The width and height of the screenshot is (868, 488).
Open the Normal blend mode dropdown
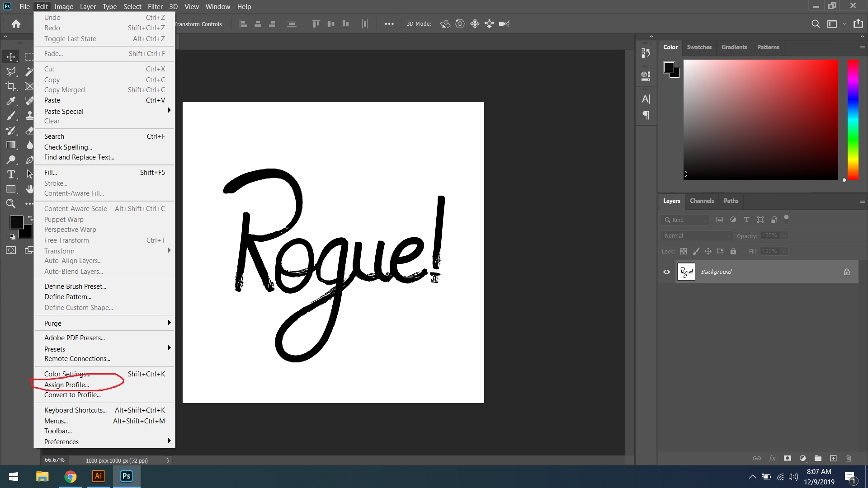pyautogui.click(x=696, y=236)
